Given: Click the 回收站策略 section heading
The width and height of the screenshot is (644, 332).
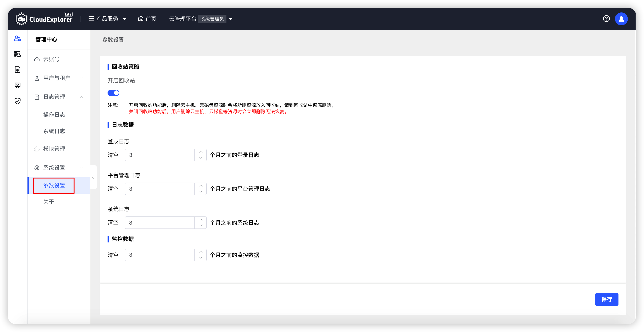Looking at the screenshot, I should [125, 67].
